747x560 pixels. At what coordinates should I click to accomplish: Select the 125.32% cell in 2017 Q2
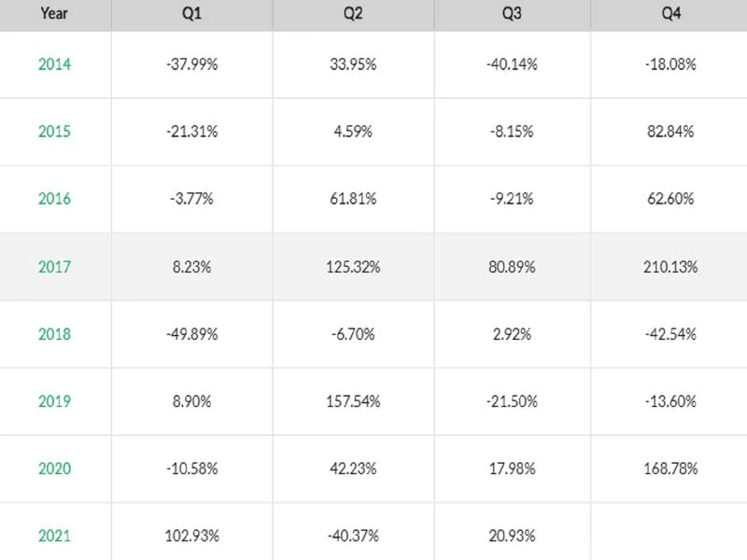point(351,267)
